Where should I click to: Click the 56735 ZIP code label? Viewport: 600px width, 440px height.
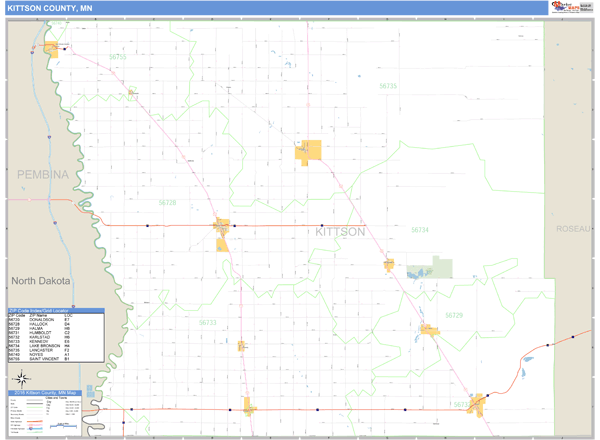388,86
